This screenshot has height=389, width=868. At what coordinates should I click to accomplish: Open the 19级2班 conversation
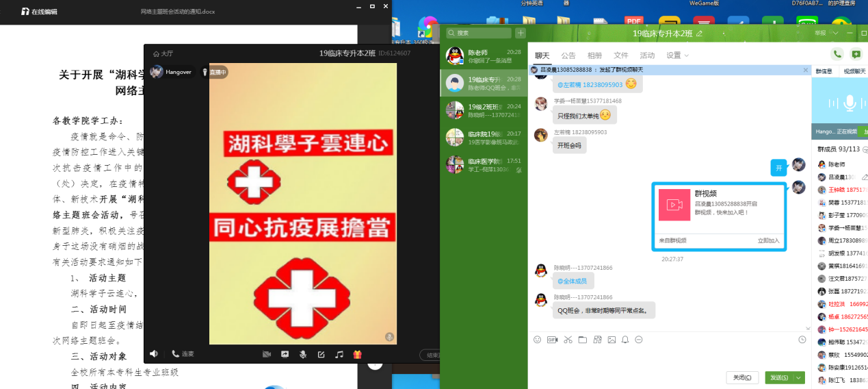coord(484,110)
